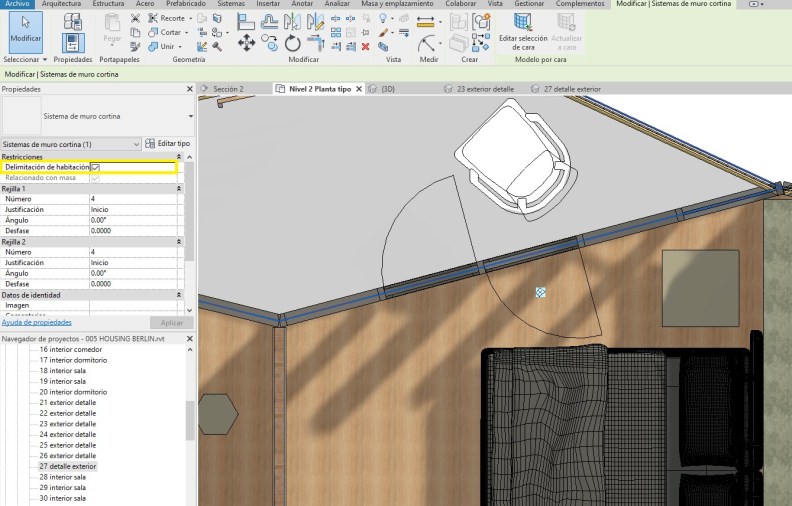Open Ayuda de propiedades link
The image size is (792, 506).
point(36,323)
